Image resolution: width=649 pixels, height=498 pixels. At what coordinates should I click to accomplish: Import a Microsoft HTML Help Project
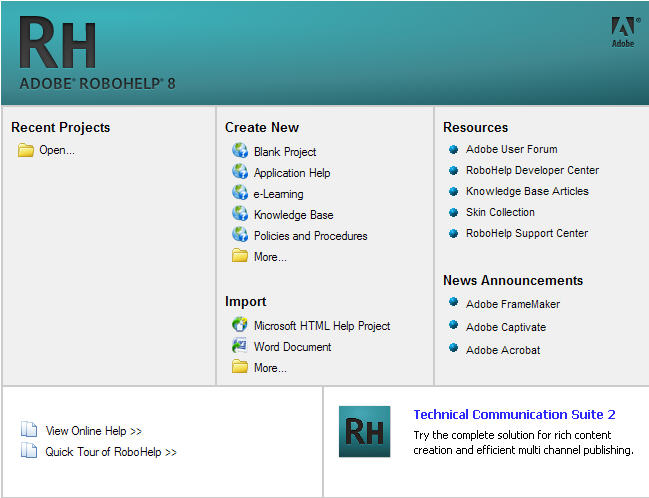[x=322, y=326]
